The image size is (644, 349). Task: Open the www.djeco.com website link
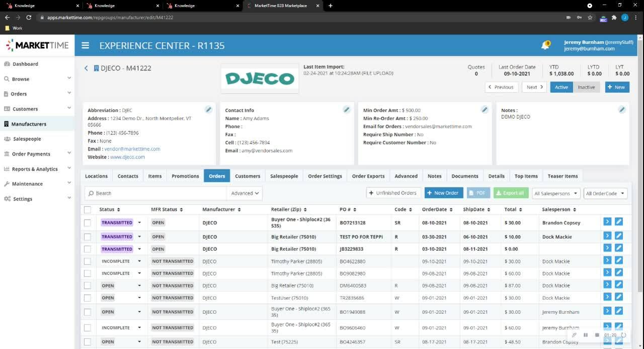coord(127,157)
